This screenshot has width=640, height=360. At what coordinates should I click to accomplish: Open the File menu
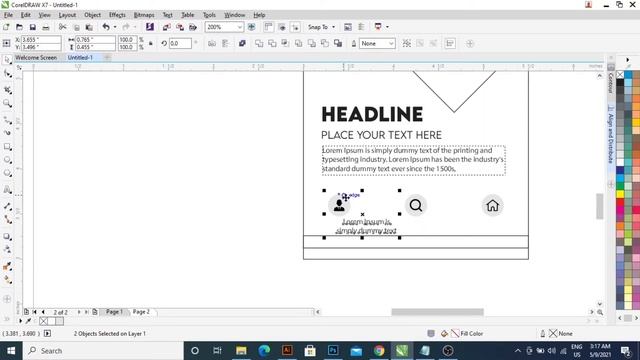[x=8, y=15]
